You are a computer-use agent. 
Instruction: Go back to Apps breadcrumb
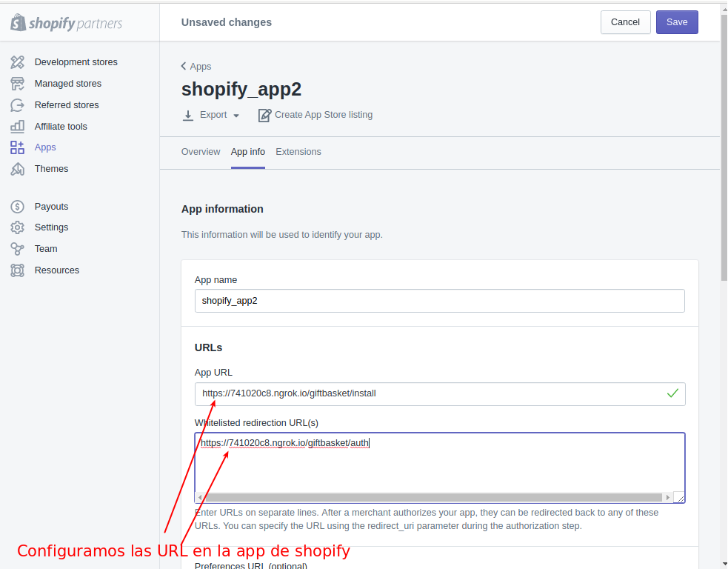(200, 67)
